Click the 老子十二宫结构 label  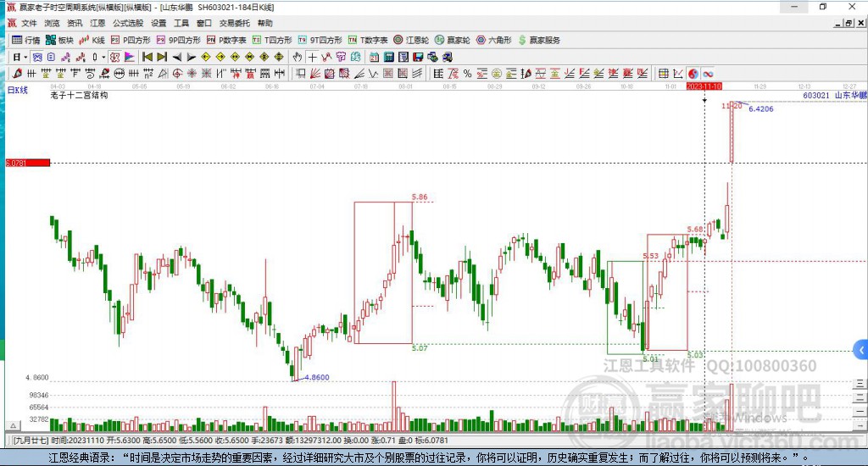(79, 95)
